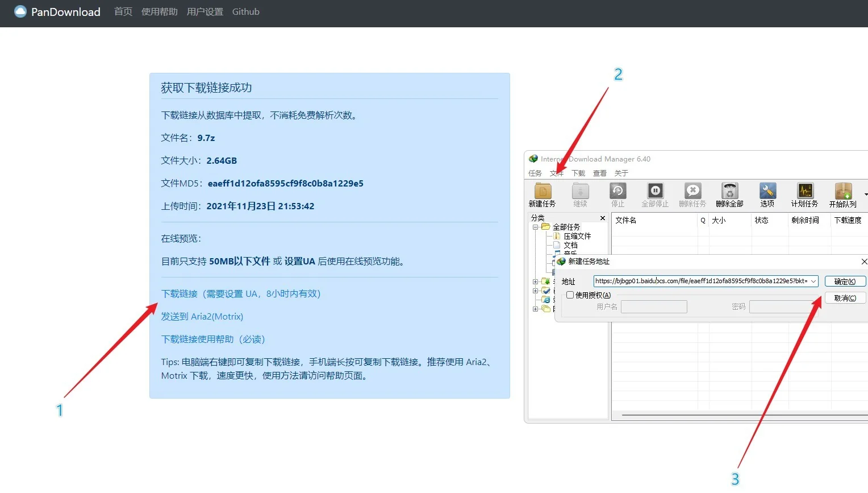Open the IDM toolbar overflow arrow
This screenshot has width=868, height=493.
(x=866, y=194)
